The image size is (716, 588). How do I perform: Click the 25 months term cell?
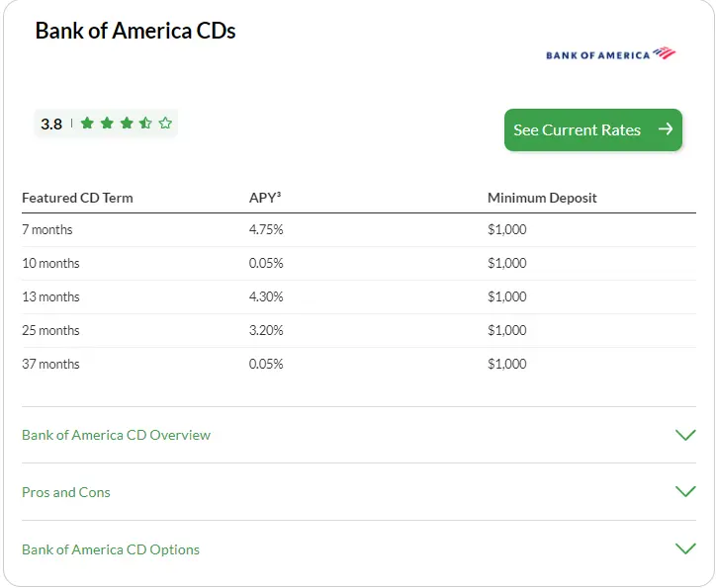coord(50,330)
